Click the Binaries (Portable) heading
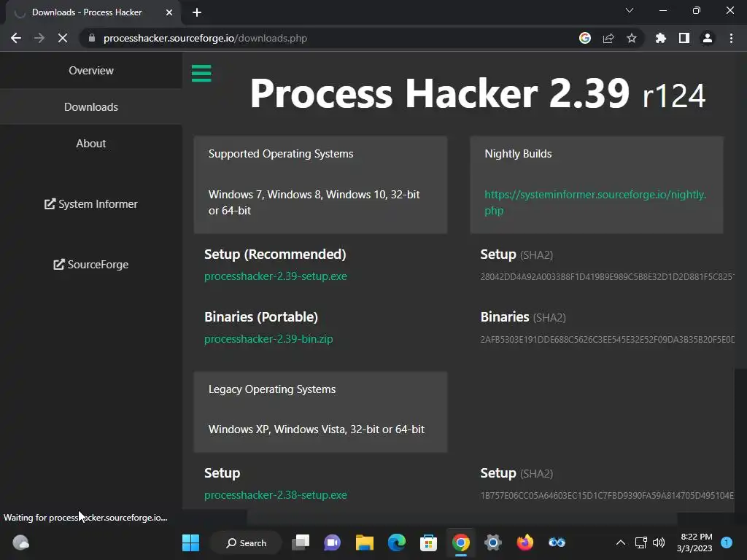 (261, 317)
